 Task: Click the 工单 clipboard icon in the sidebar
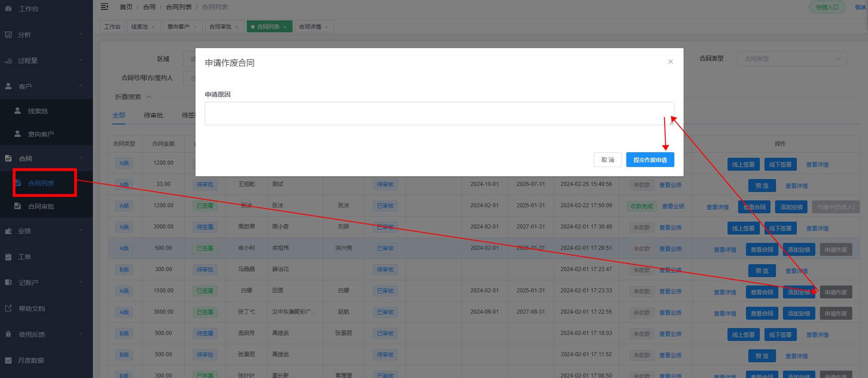8,257
